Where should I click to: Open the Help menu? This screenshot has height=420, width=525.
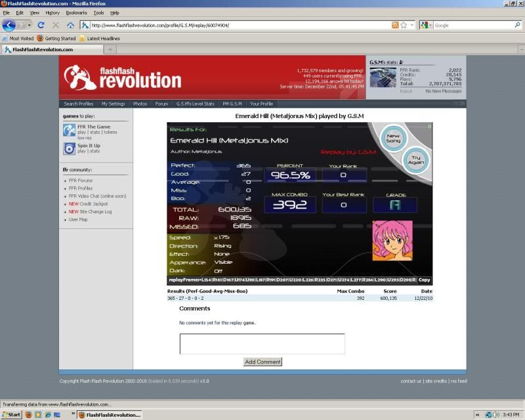pos(114,12)
